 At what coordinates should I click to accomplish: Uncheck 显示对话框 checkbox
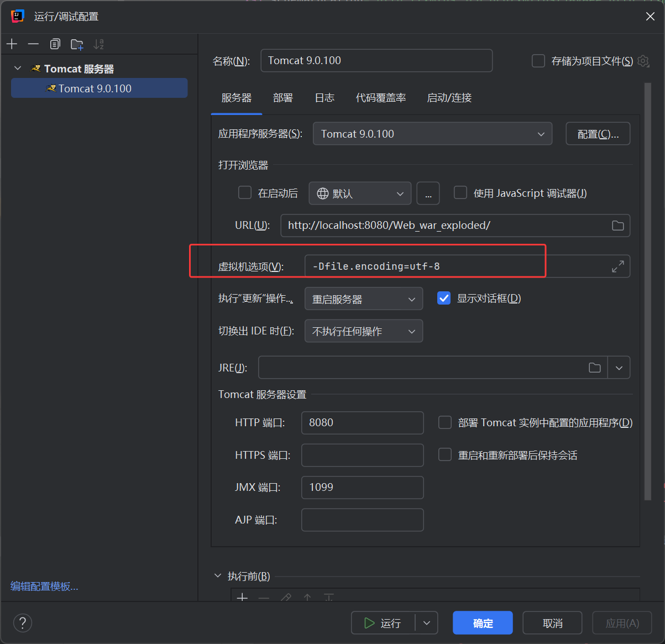coord(444,299)
